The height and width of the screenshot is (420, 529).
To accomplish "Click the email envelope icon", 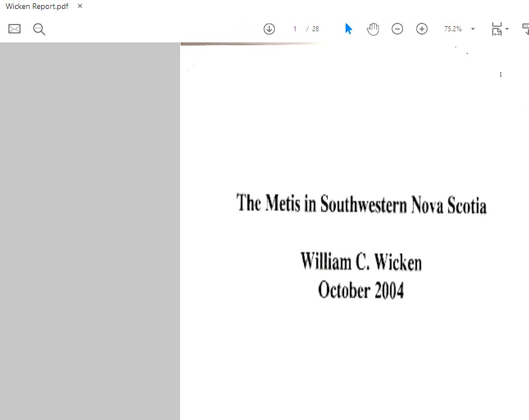I will coord(14,29).
